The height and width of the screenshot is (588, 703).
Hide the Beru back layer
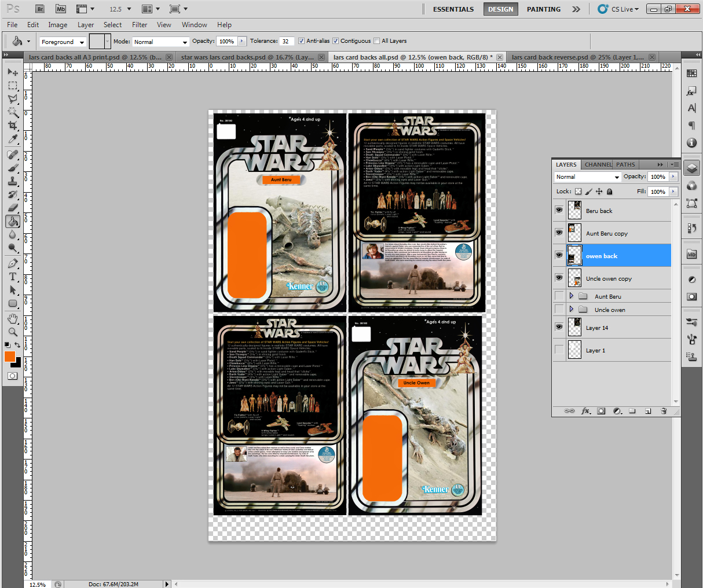pyautogui.click(x=559, y=210)
